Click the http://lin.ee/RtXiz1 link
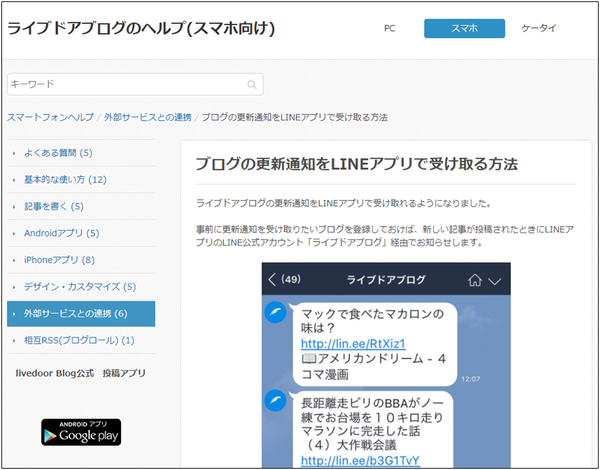 point(353,344)
